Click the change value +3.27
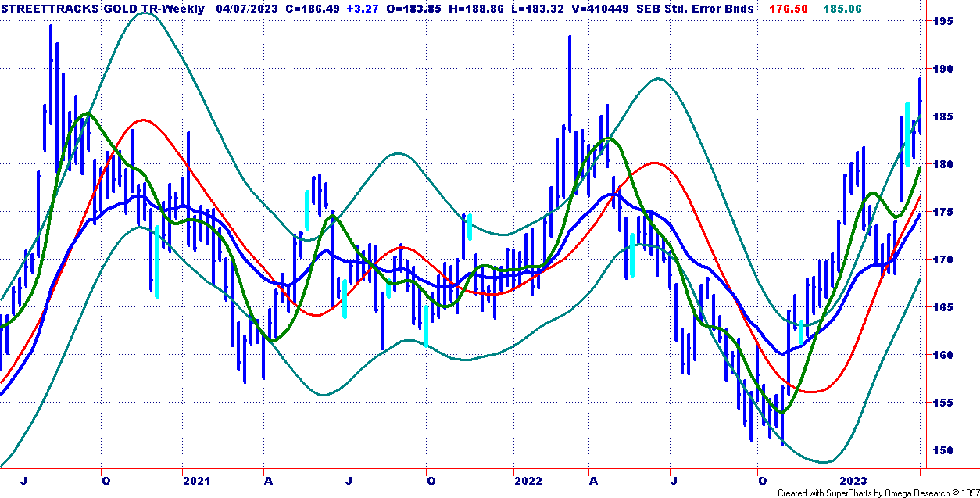Image resolution: width=980 pixels, height=498 pixels. pyautogui.click(x=362, y=9)
